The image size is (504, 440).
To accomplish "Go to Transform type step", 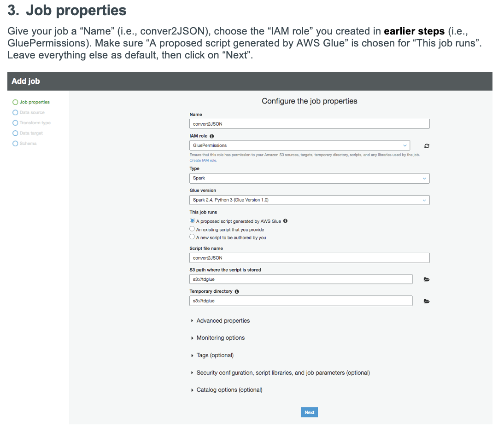I will 35,123.
